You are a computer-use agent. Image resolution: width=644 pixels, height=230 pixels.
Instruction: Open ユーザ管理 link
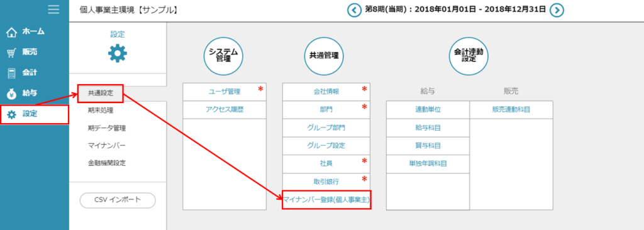click(225, 92)
